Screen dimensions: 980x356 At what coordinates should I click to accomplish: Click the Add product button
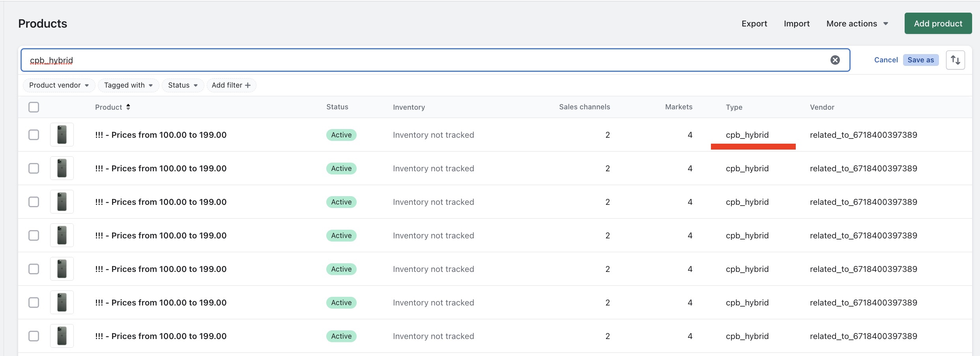(x=938, y=23)
